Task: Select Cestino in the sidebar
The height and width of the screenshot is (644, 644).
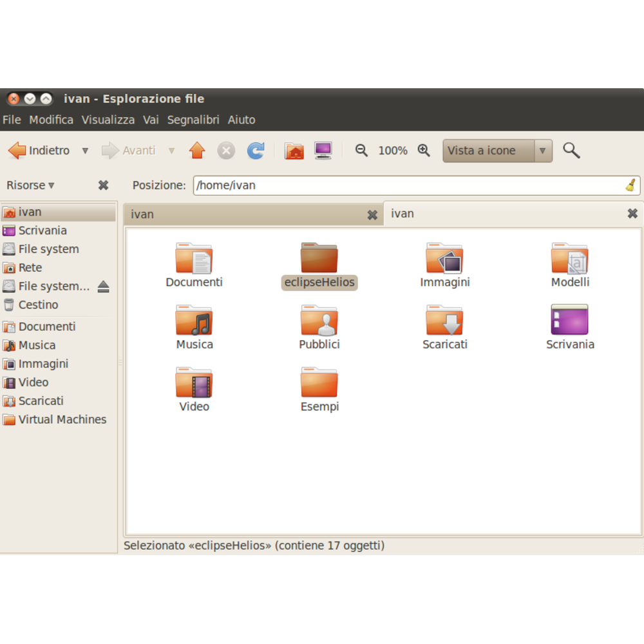Action: coord(38,305)
